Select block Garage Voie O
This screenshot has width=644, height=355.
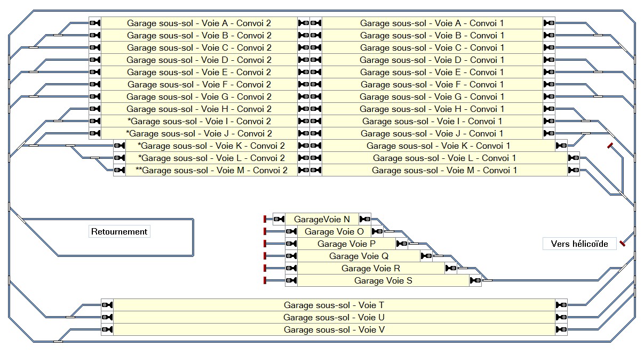pyautogui.click(x=335, y=231)
